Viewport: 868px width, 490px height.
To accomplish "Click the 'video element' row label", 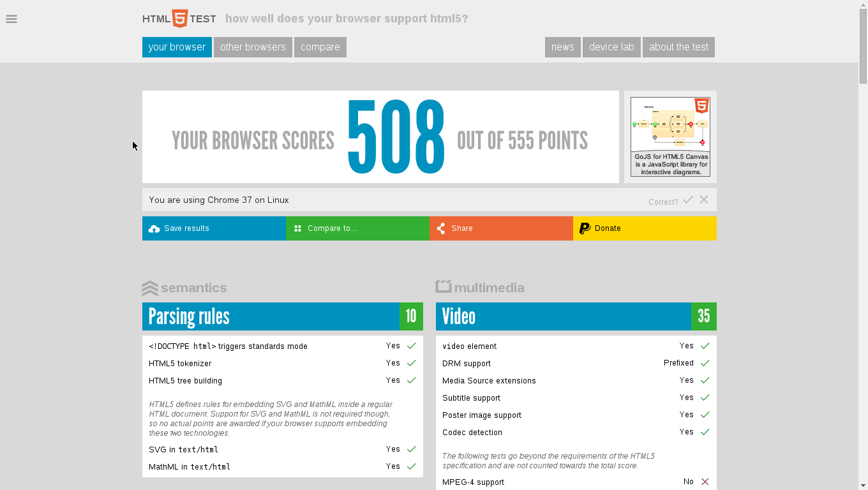I will point(469,346).
